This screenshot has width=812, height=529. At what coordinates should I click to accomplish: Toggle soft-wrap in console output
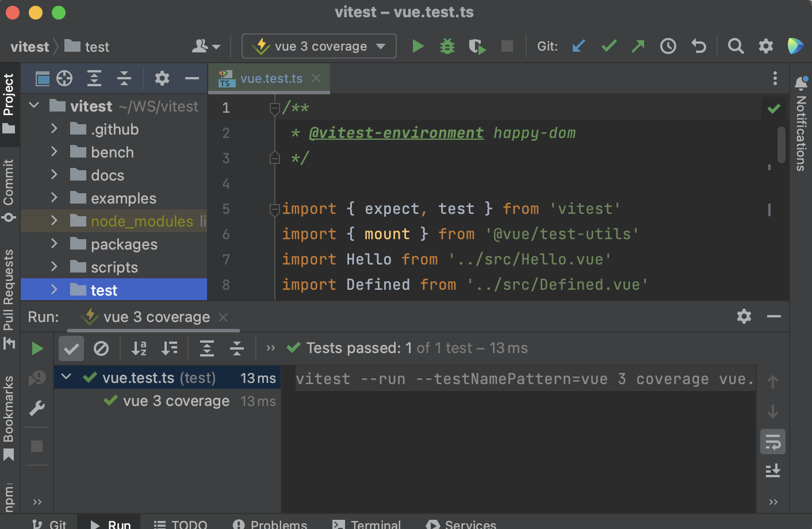(x=773, y=442)
